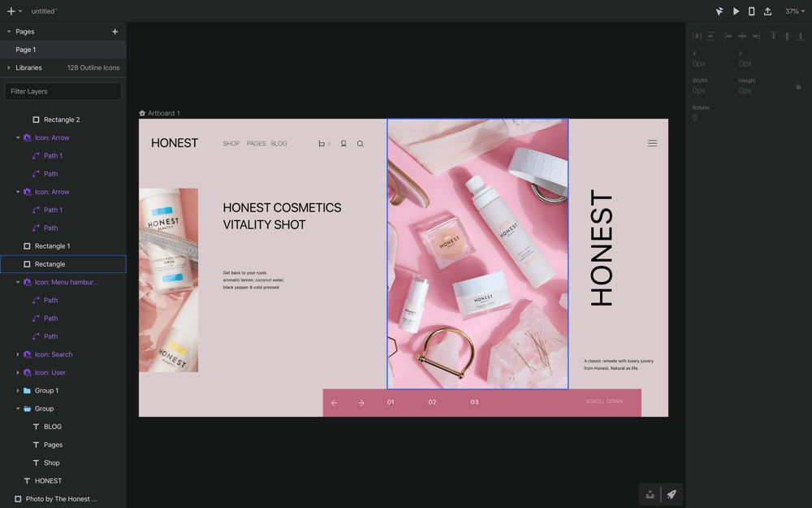The height and width of the screenshot is (508, 812).
Task: Click slide number 01 in pink bar
Action: click(391, 402)
